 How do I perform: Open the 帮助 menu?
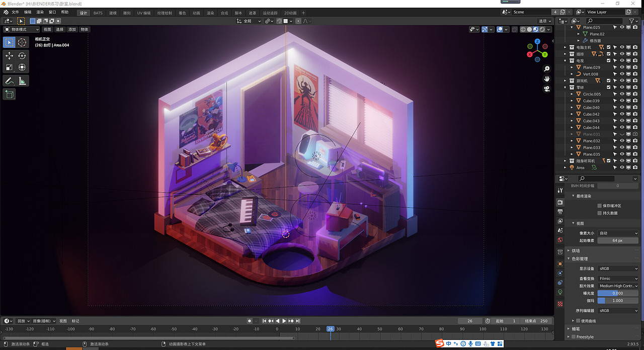(65, 12)
